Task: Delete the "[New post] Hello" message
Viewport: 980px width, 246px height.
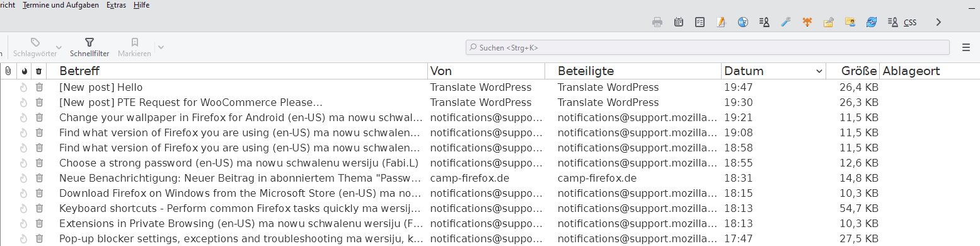Action: click(x=39, y=87)
